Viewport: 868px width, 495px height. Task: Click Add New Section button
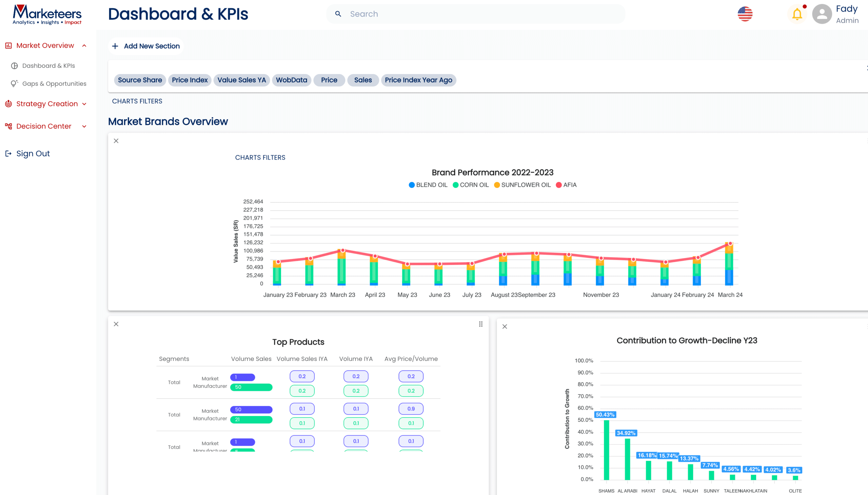pos(146,46)
